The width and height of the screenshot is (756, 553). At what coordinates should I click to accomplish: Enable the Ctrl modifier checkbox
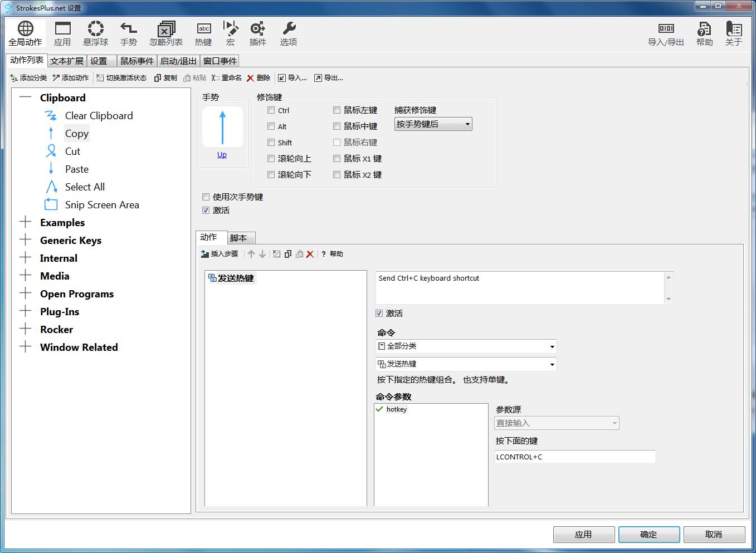click(271, 110)
